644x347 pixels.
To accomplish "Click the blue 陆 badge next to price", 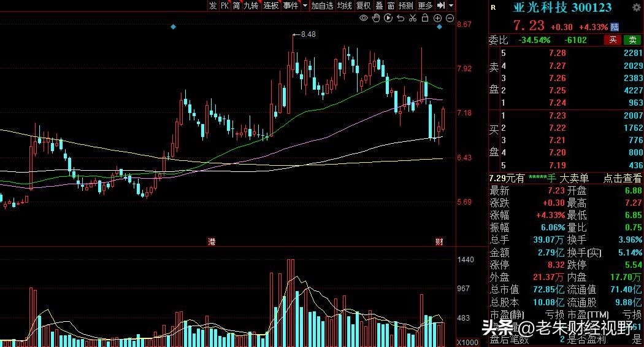I will coord(615,27).
